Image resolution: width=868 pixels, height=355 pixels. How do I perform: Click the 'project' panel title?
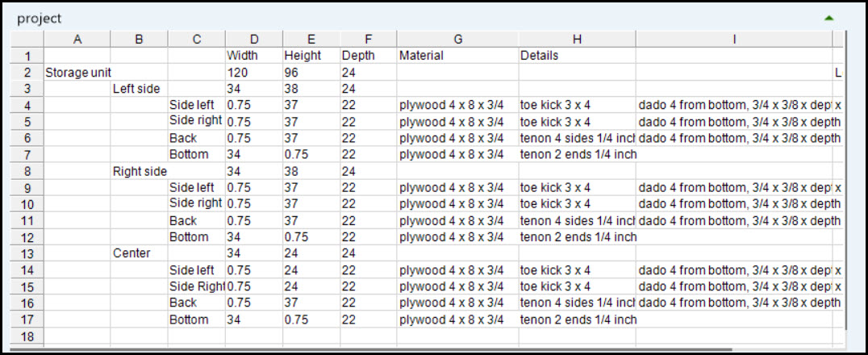(x=39, y=18)
